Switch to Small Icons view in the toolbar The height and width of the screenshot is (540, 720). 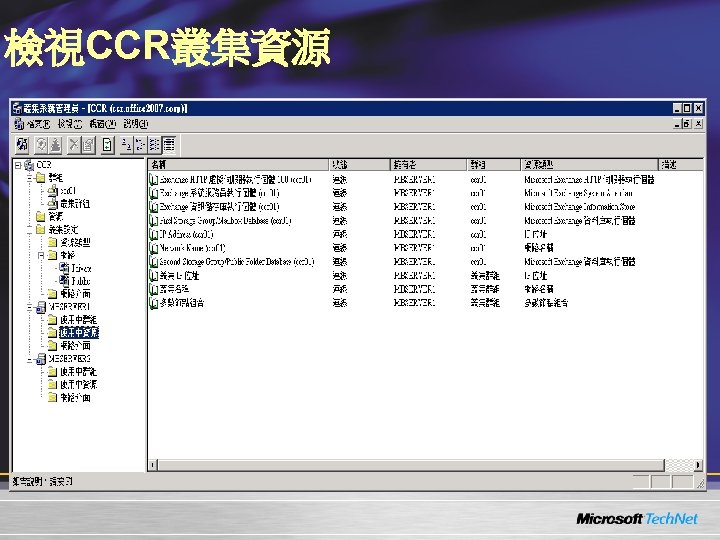click(140, 145)
